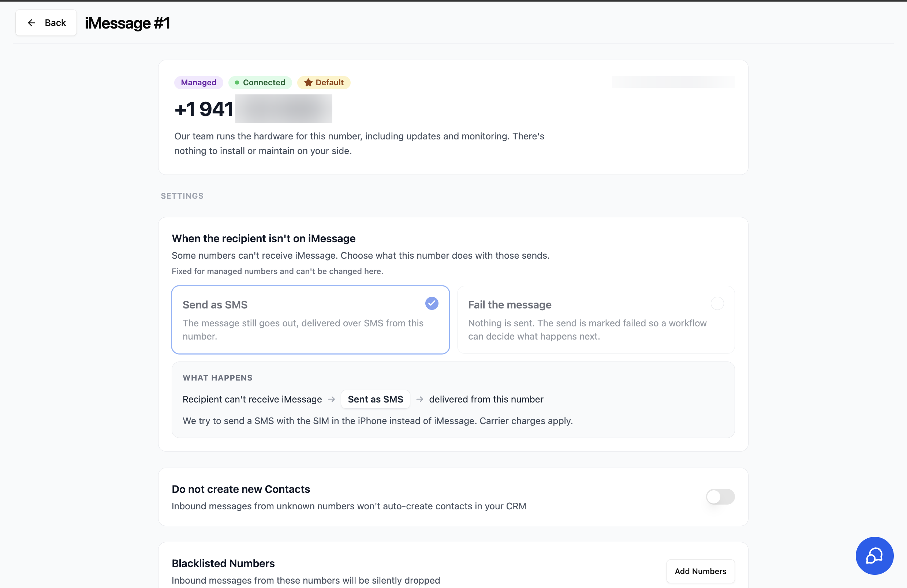Click the Default star badge
The height and width of the screenshot is (588, 907).
[x=324, y=83]
